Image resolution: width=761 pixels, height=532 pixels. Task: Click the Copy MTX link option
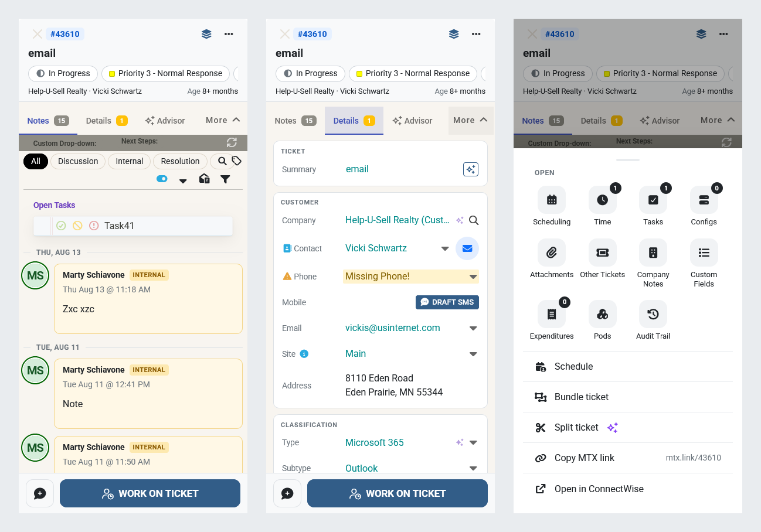pyautogui.click(x=628, y=458)
